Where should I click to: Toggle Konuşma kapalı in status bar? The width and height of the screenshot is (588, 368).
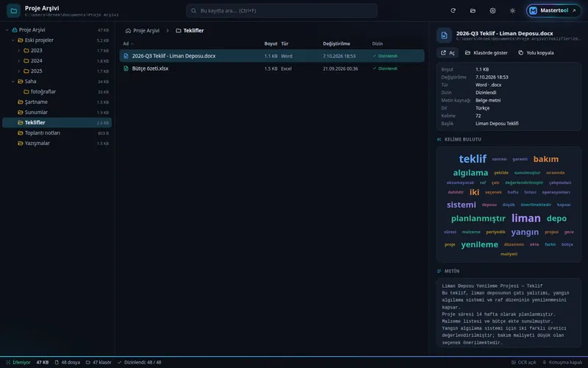click(x=562, y=362)
